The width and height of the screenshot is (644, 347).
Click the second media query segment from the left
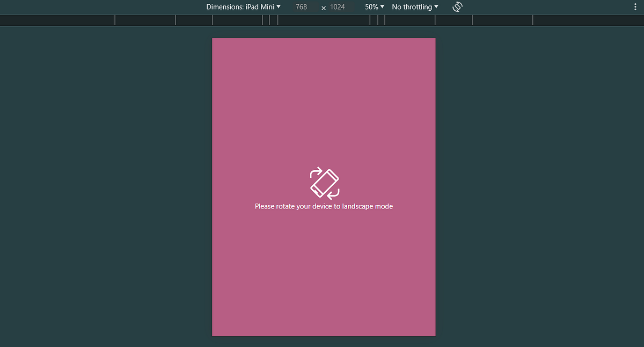(145, 20)
